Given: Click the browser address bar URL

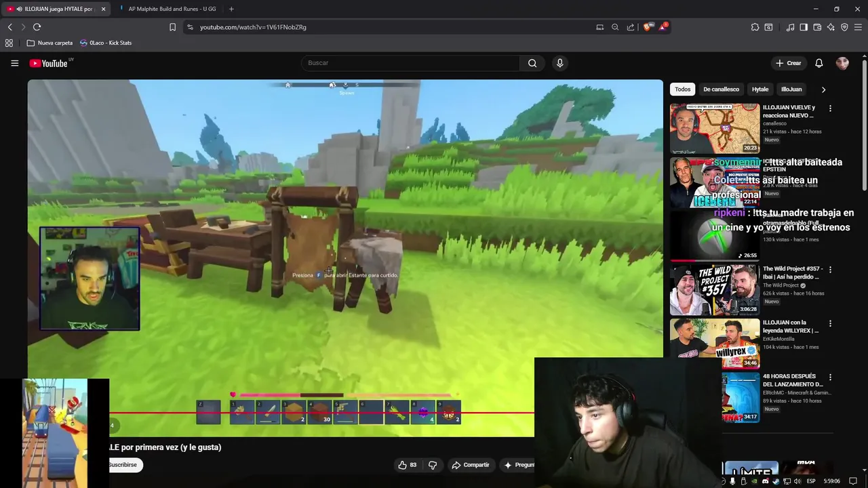Looking at the screenshot, I should coord(253,27).
